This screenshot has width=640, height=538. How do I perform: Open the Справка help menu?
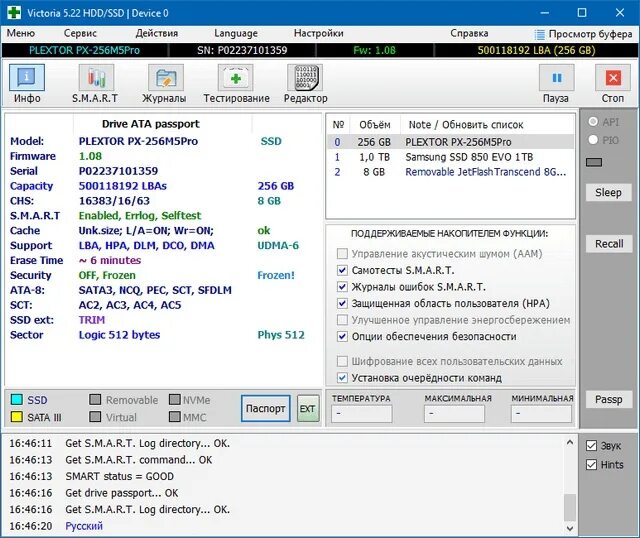(x=469, y=33)
